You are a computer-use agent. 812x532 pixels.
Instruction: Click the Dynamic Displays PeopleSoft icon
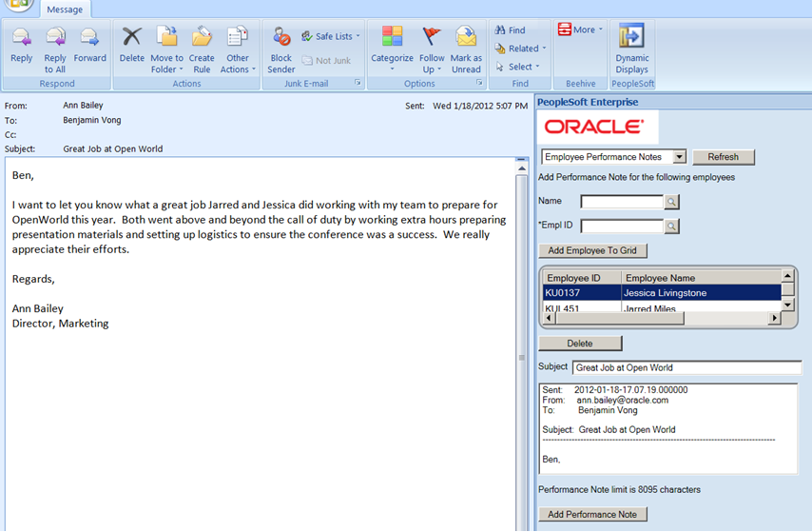(x=631, y=49)
